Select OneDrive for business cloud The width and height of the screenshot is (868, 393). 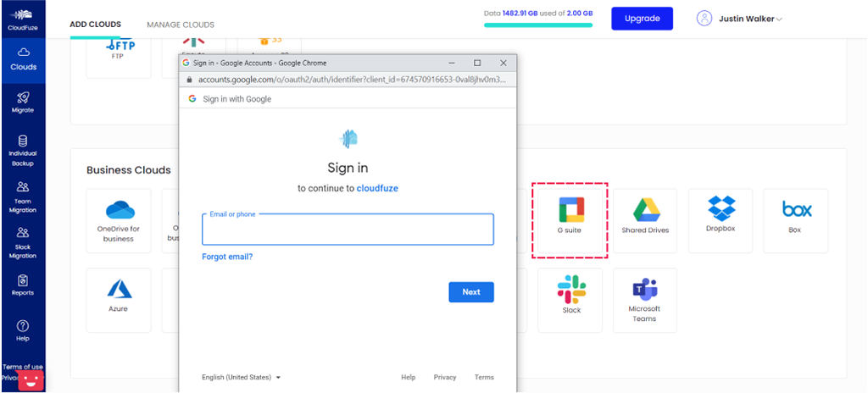tap(119, 221)
